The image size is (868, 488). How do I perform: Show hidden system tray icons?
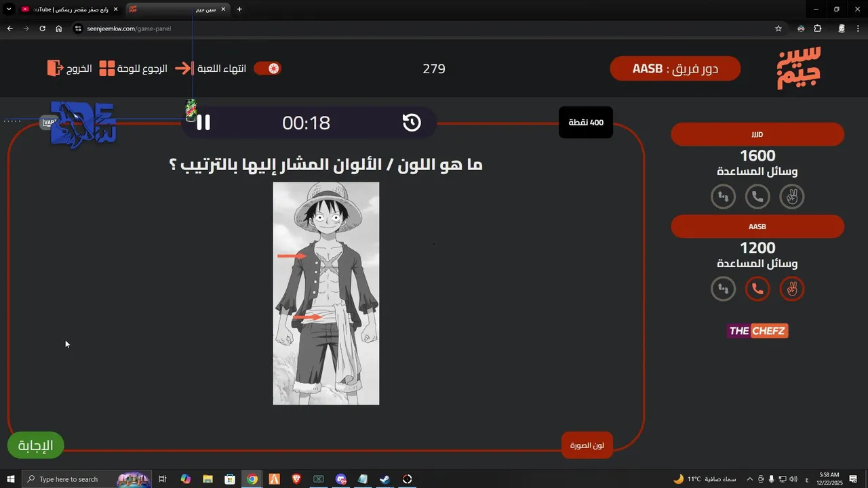(x=749, y=479)
